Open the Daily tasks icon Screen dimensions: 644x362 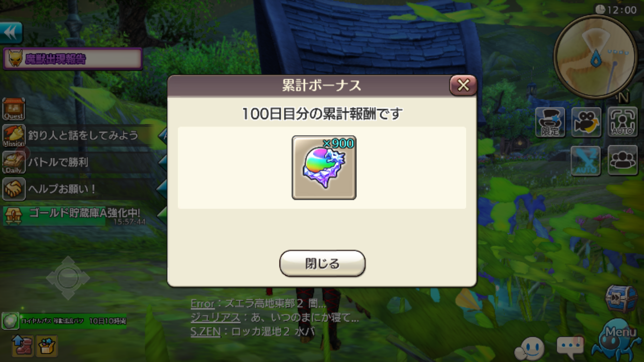pyautogui.click(x=14, y=162)
